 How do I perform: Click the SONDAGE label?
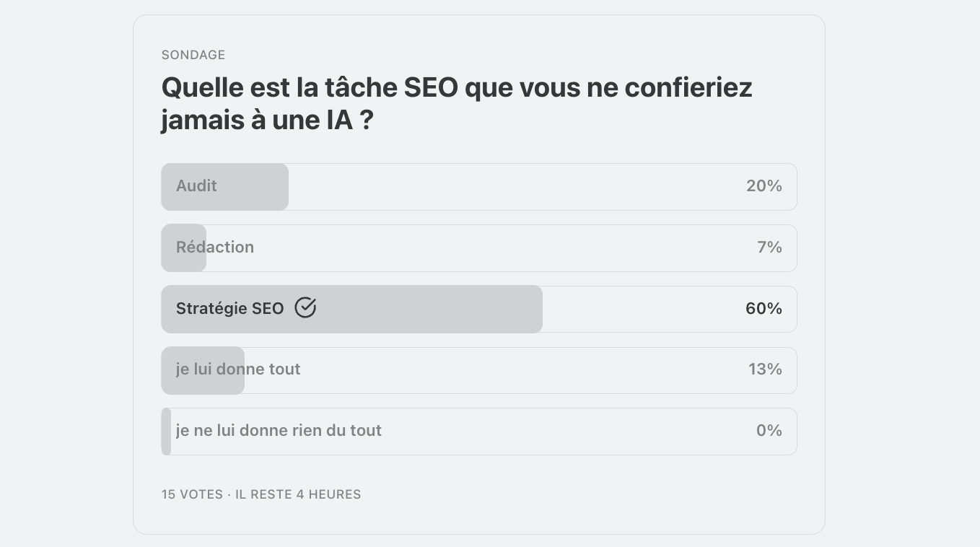pos(193,55)
